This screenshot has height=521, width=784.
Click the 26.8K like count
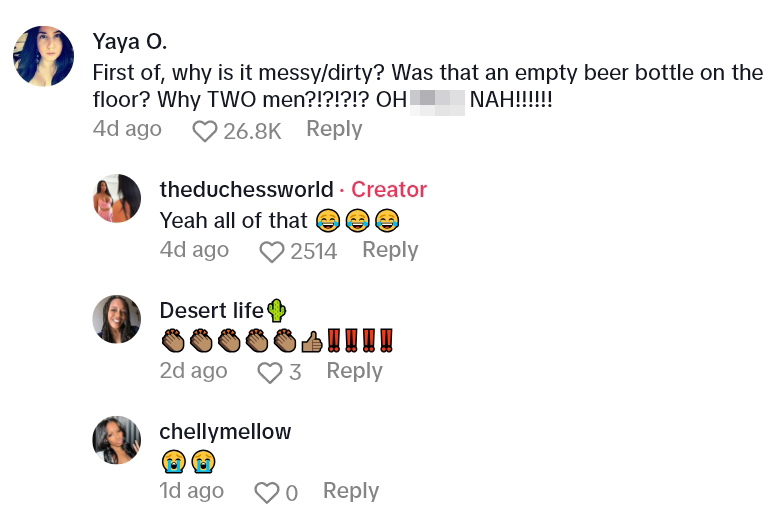pyautogui.click(x=252, y=131)
